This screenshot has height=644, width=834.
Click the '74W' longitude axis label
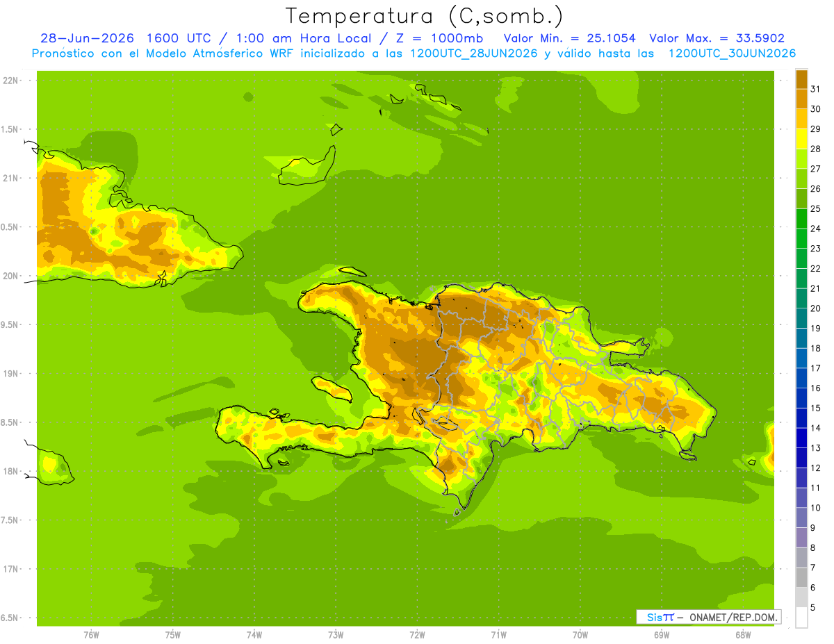click(254, 635)
